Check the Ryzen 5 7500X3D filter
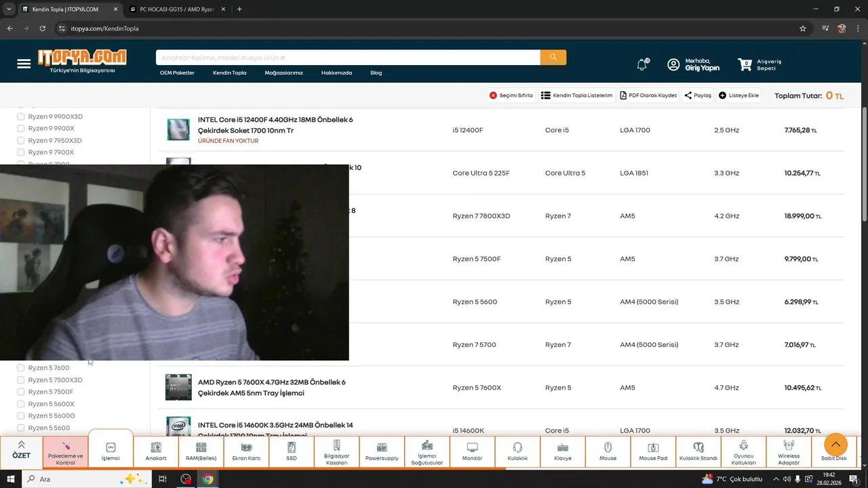Image resolution: width=868 pixels, height=488 pixels. (x=21, y=380)
